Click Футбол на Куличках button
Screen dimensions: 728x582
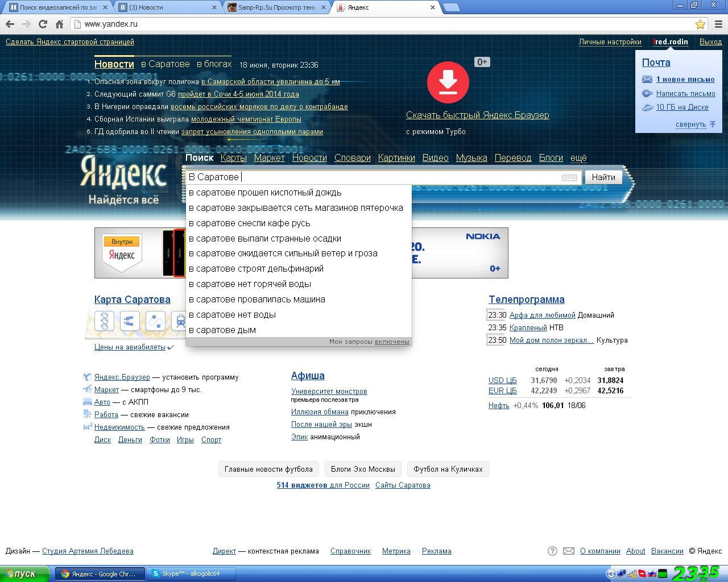tap(448, 469)
